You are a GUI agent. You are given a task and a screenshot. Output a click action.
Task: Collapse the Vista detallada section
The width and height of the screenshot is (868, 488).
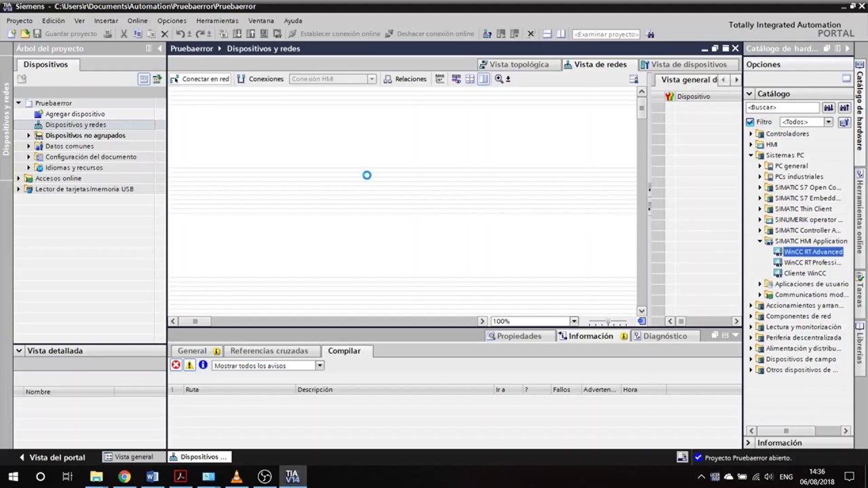pos(19,350)
